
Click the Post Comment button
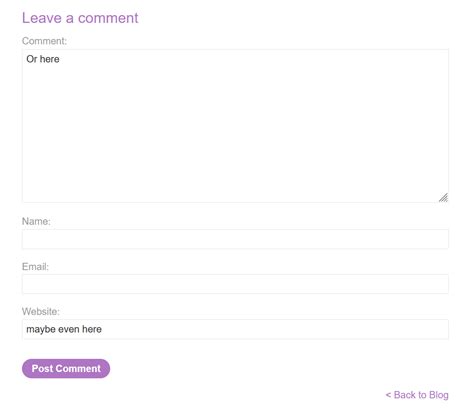(66, 368)
